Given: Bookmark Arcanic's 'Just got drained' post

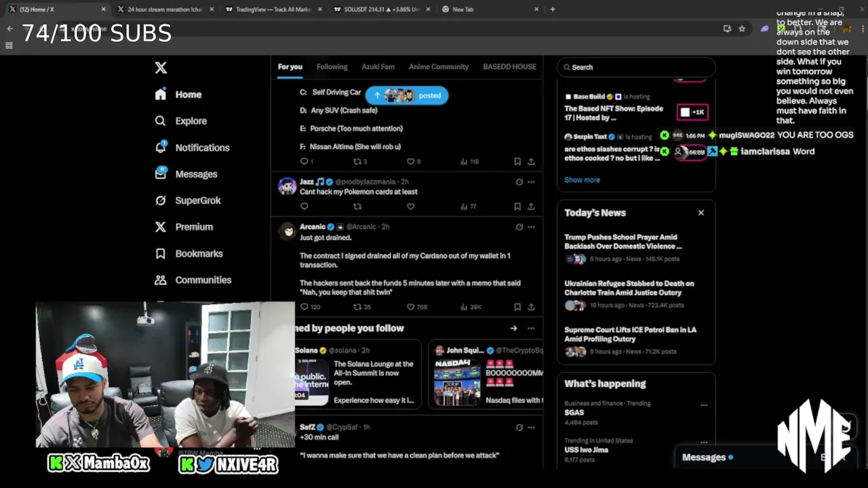Looking at the screenshot, I should tap(517, 307).
